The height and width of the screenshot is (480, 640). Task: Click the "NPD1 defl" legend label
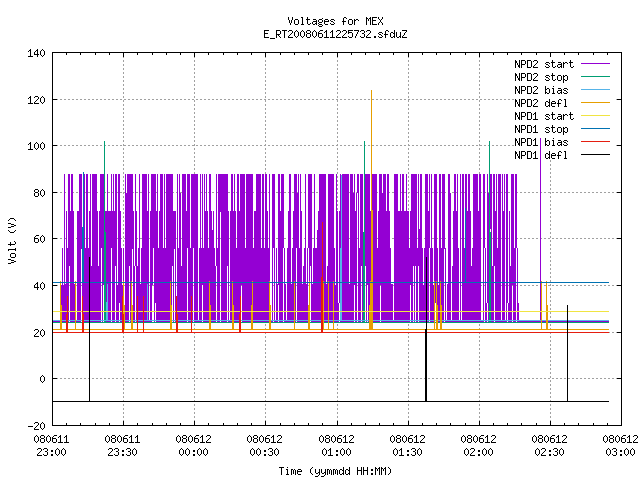(x=541, y=156)
